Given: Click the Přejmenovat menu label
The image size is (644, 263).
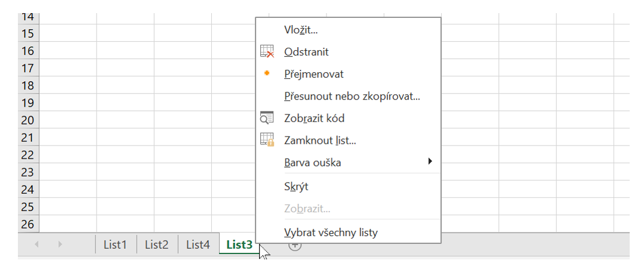Looking at the screenshot, I should (x=314, y=74).
